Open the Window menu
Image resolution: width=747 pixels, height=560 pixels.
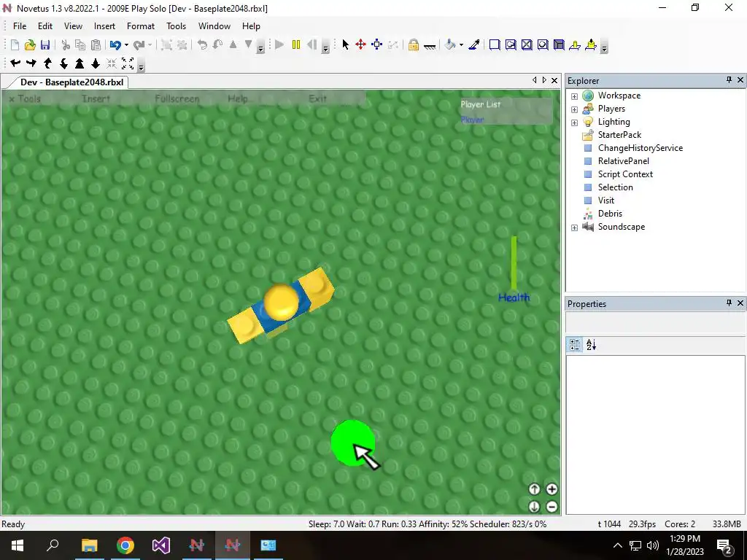pyautogui.click(x=214, y=26)
